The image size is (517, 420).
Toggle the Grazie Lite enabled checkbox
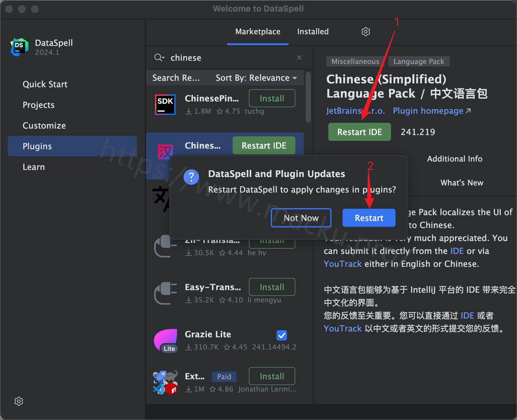[x=282, y=335]
